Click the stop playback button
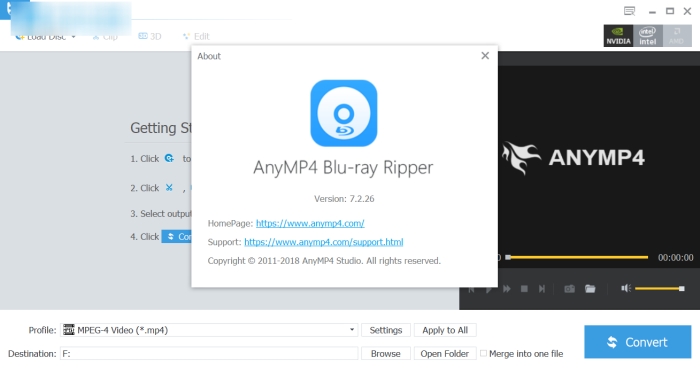Viewport: 700px width, 376px height. pos(524,289)
